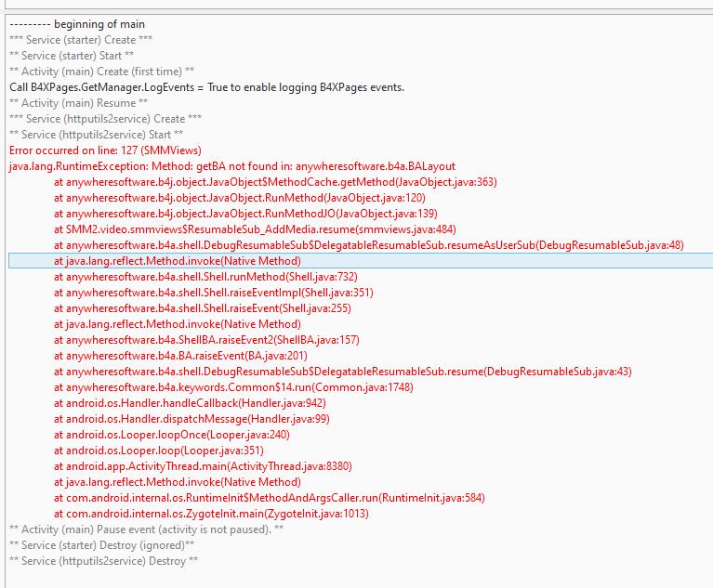
Task: Select 'Activity (main) Create (first time)' line
Action: pos(102,72)
